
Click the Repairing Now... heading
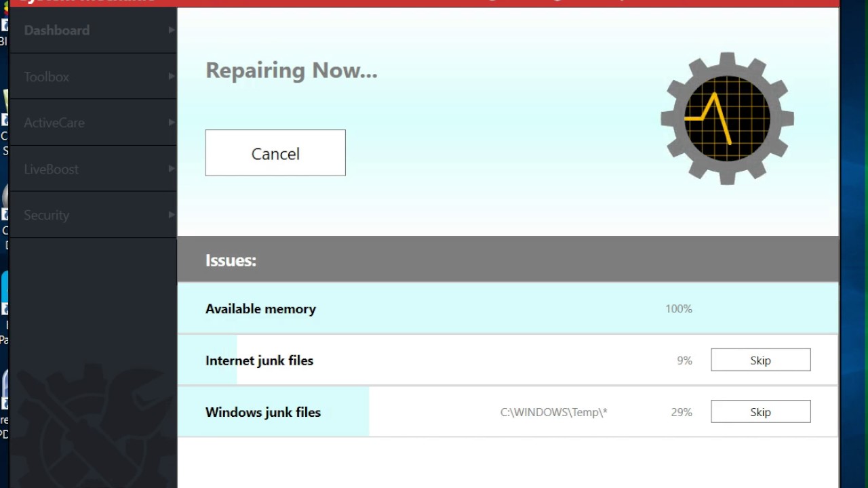pyautogui.click(x=291, y=70)
